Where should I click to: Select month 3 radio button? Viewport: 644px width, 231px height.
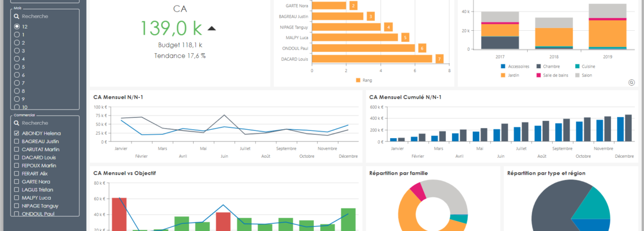(x=17, y=51)
